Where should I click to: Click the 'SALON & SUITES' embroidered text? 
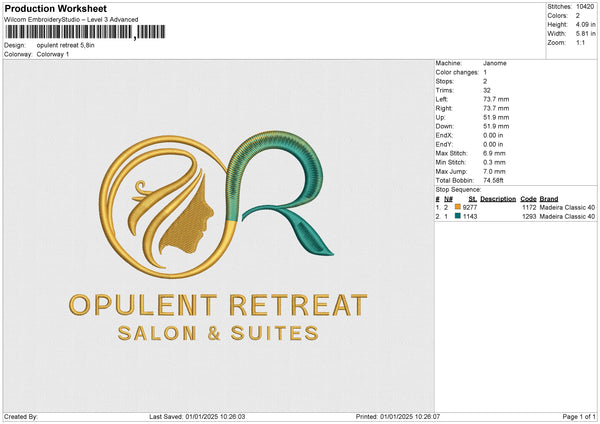point(218,333)
